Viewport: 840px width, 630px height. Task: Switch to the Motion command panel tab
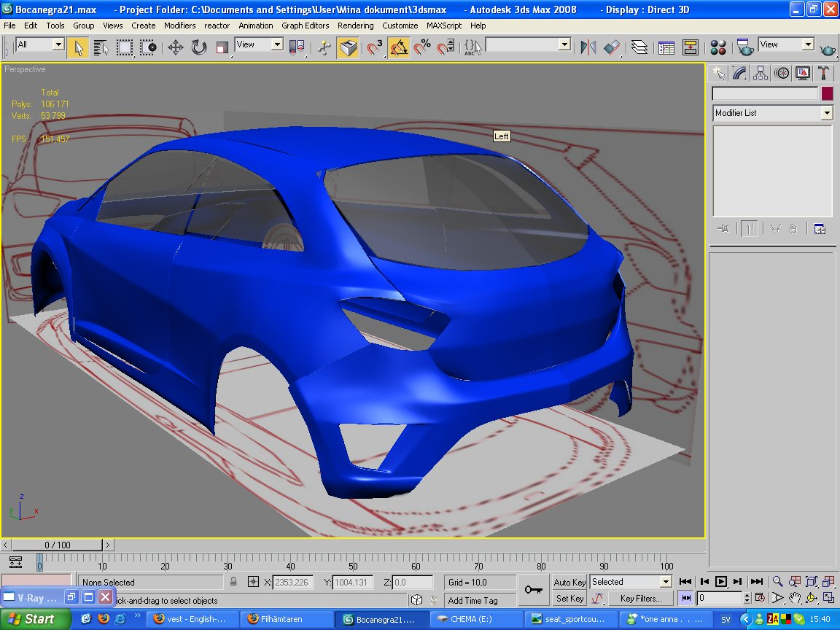[x=782, y=73]
